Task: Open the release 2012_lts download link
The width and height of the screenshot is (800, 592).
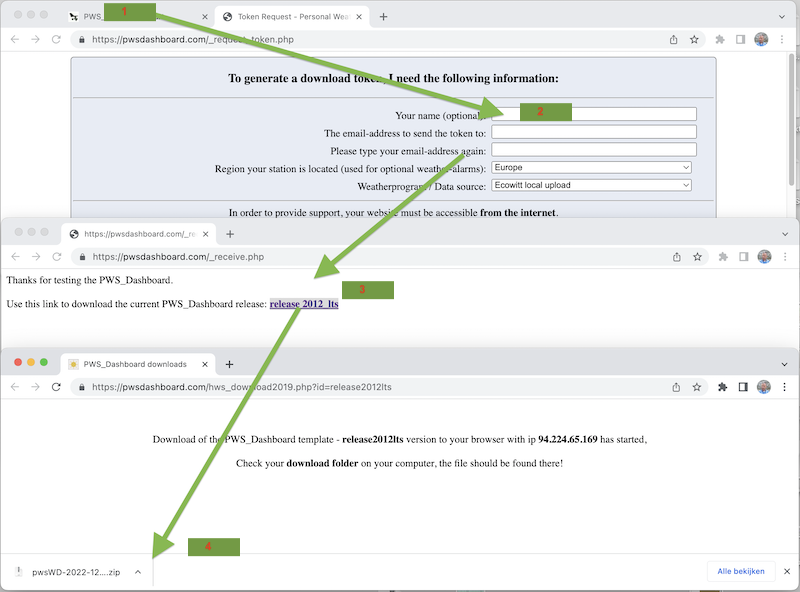Action: tap(304, 304)
